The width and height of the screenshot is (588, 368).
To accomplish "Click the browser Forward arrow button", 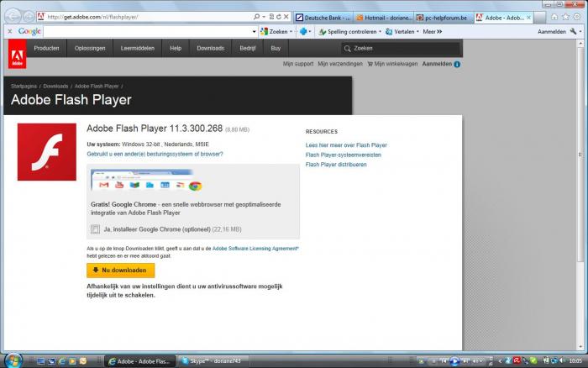I will [x=29, y=17].
